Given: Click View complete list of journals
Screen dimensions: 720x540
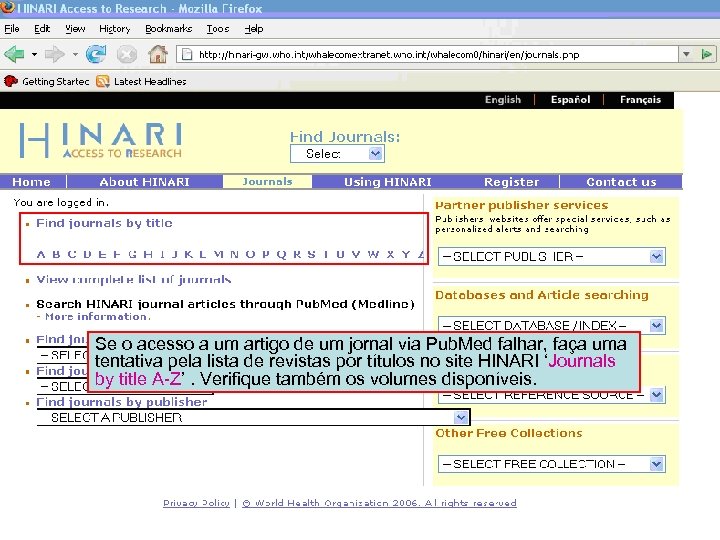Looking at the screenshot, I should click(x=134, y=280).
